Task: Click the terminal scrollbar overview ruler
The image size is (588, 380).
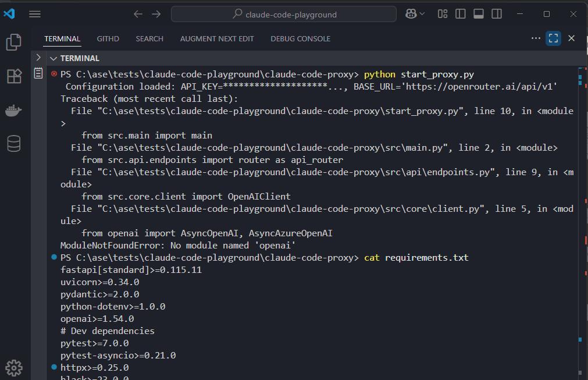Action: (582, 223)
